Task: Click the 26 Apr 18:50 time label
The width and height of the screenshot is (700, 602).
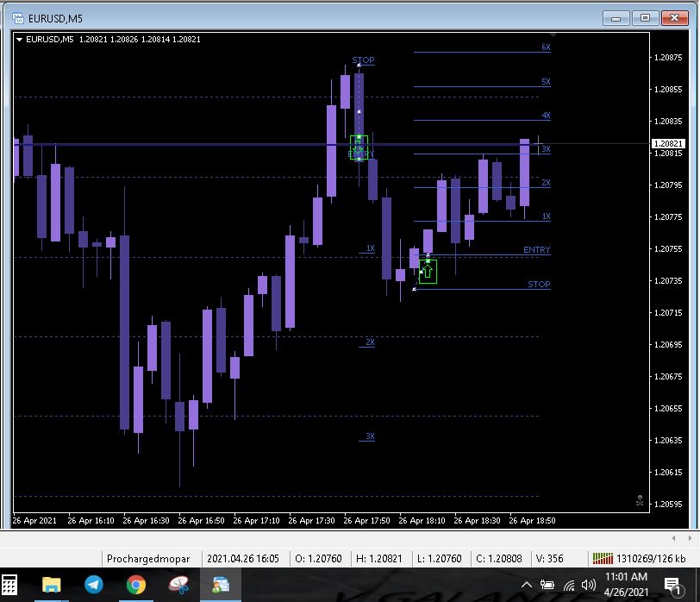Action: [532, 520]
